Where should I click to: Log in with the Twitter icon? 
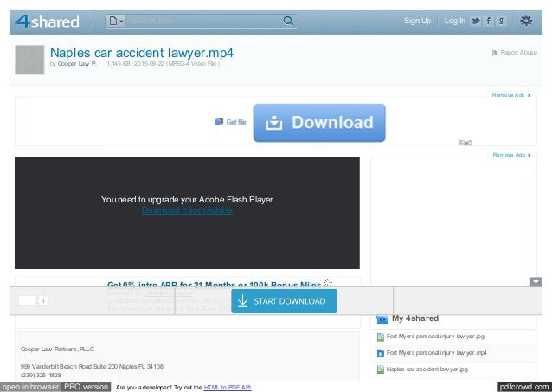click(476, 21)
